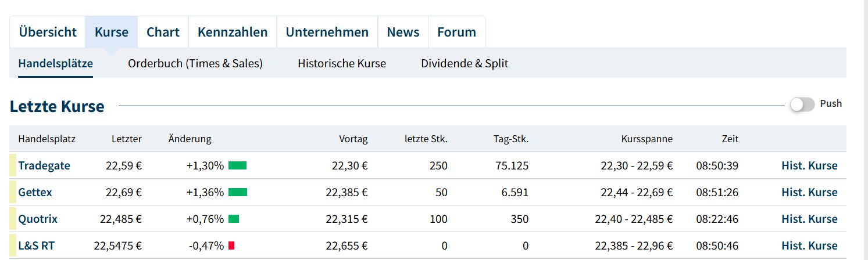Click the Änderung column header
The image size is (868, 260).
click(x=190, y=139)
